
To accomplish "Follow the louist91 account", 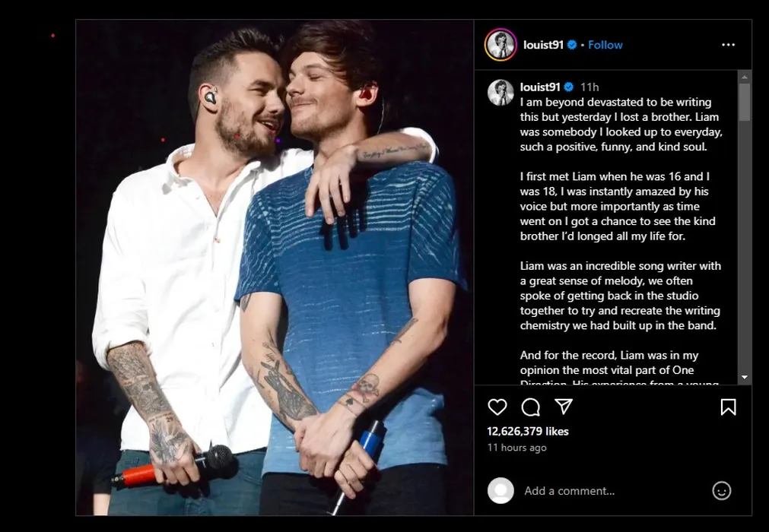I will tap(605, 45).
